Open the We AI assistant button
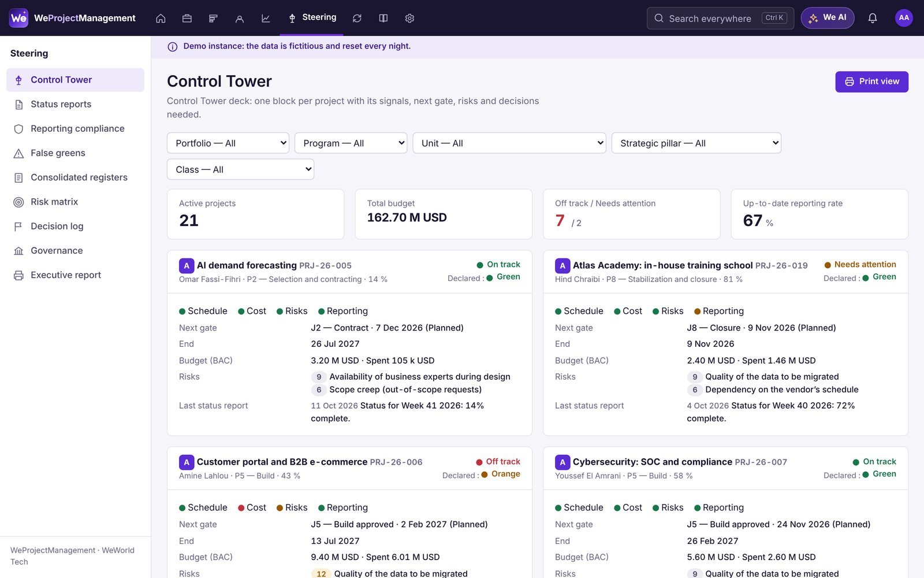Image resolution: width=924 pixels, height=578 pixels. 828,18
